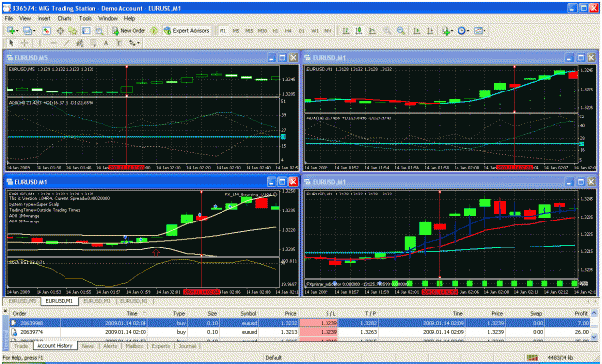Expand the Profiles dropdown arrow
Image resolution: width=602 pixels, height=364 pixels.
coord(34,31)
